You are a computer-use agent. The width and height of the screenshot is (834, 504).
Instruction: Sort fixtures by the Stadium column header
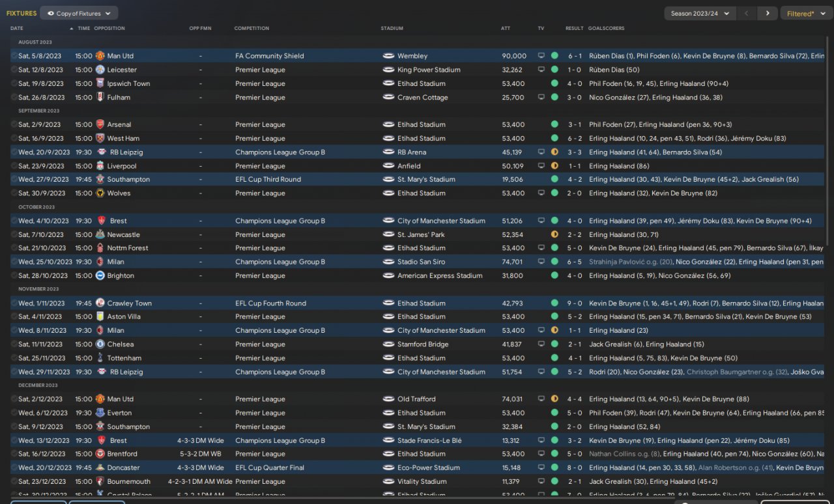point(392,29)
